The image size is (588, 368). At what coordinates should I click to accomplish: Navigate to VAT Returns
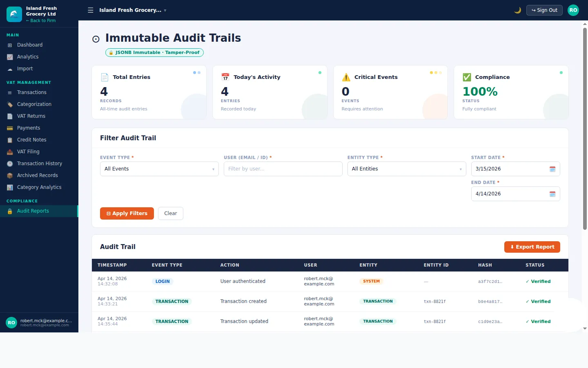pyautogui.click(x=39, y=116)
